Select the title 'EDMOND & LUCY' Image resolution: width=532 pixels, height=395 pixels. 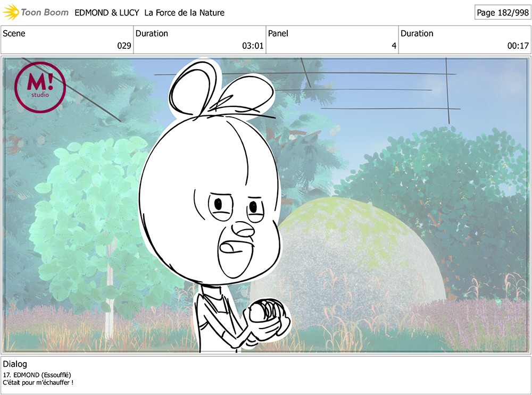(x=107, y=13)
